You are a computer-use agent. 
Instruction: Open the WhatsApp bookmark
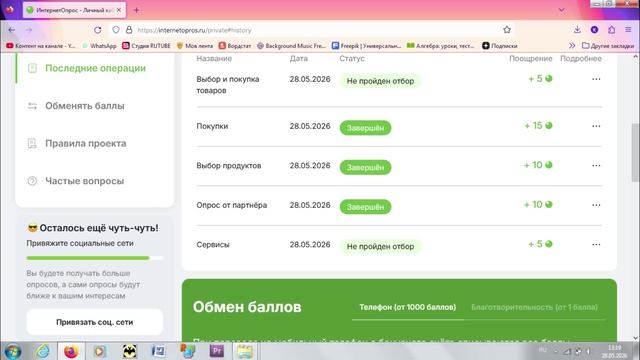[99, 46]
